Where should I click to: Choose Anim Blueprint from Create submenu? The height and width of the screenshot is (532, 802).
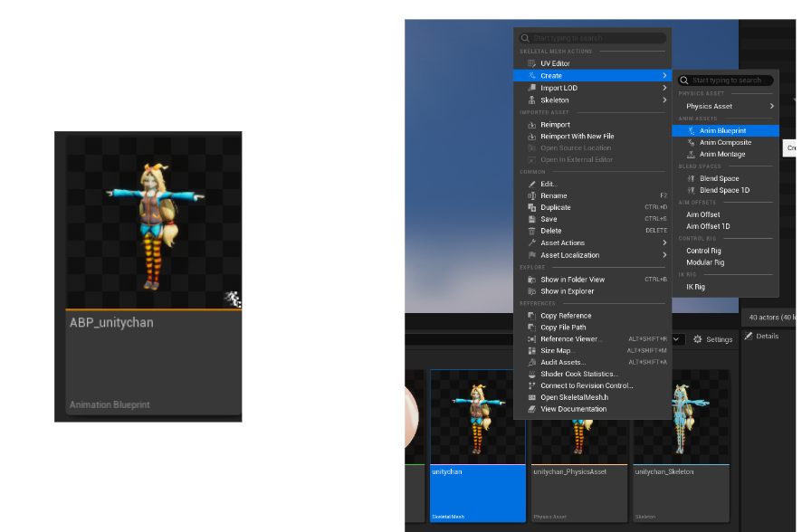(725, 131)
